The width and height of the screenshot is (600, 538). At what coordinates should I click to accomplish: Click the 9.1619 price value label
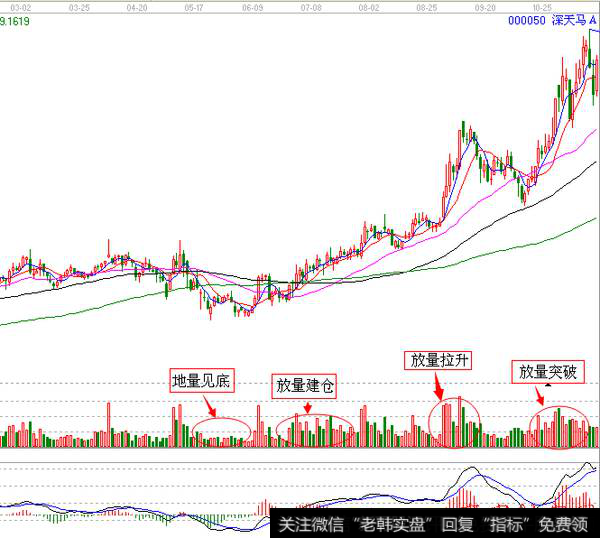coord(16,19)
